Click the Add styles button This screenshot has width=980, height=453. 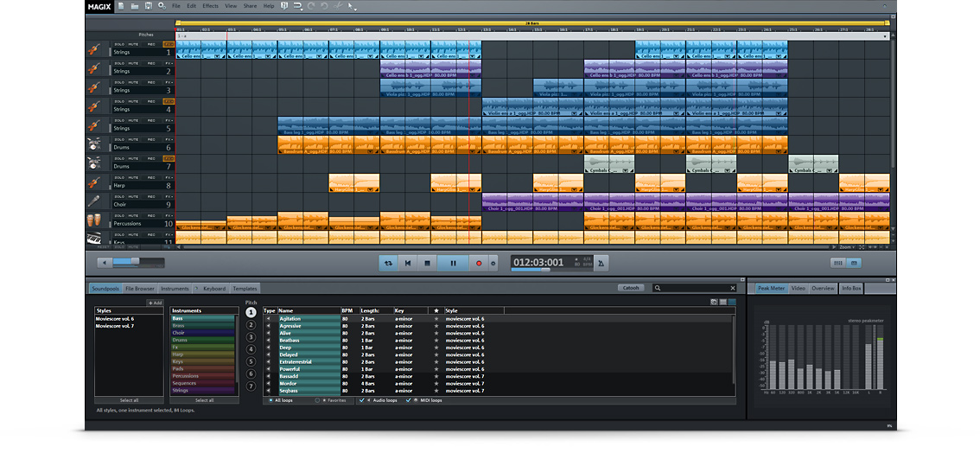(x=155, y=303)
